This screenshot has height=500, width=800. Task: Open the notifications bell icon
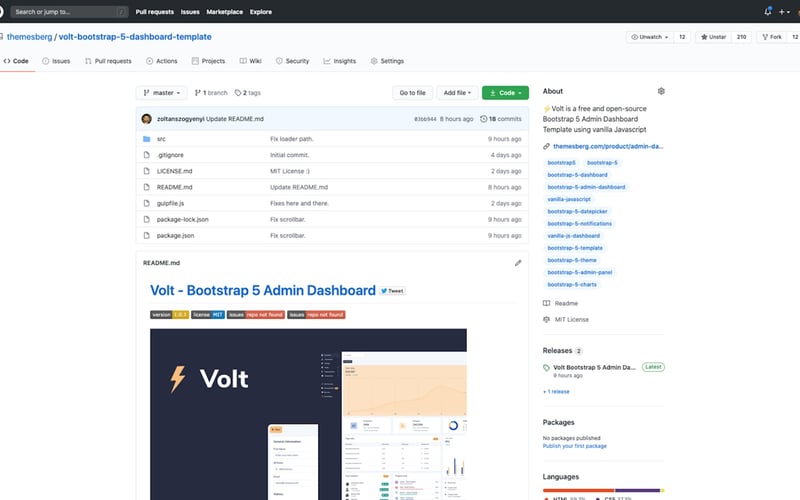click(767, 12)
